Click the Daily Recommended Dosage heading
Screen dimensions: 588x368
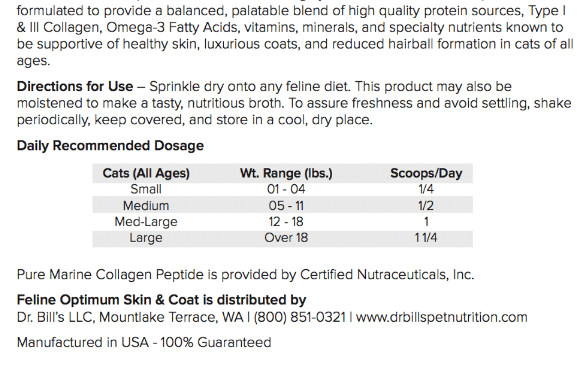point(110,146)
